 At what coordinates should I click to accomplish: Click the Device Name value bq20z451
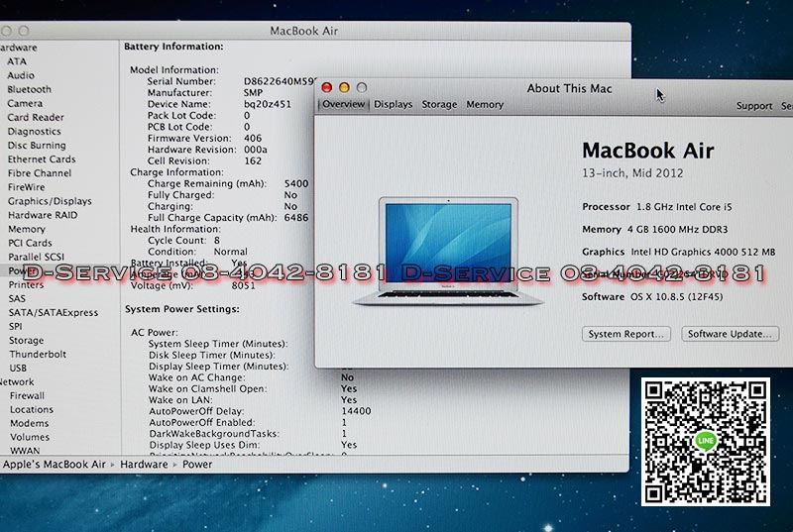pos(268,104)
